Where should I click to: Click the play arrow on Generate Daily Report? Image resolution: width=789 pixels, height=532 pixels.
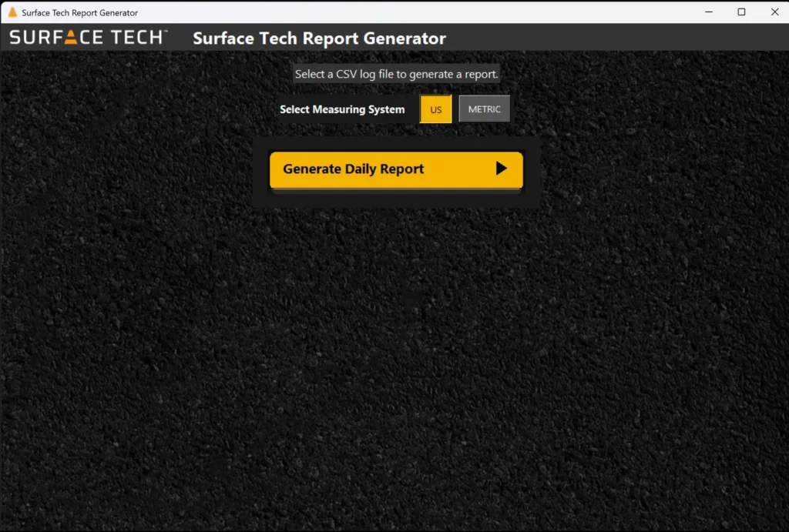coord(501,169)
